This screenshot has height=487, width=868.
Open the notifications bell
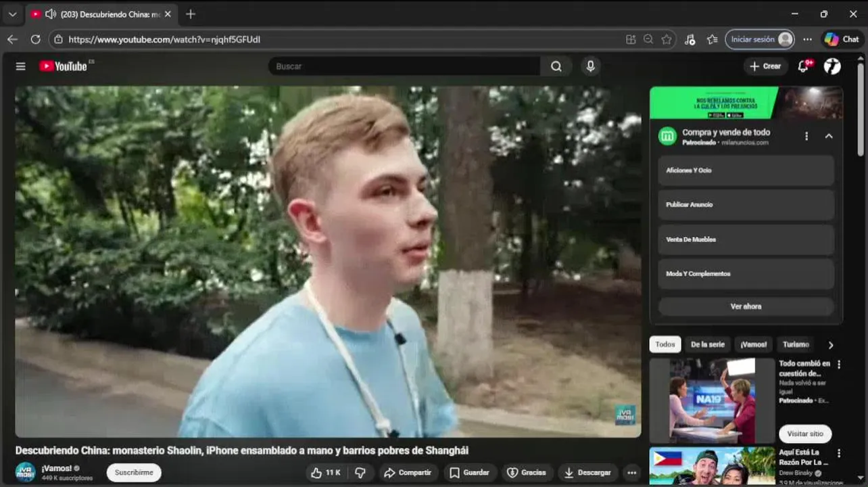pyautogui.click(x=803, y=66)
